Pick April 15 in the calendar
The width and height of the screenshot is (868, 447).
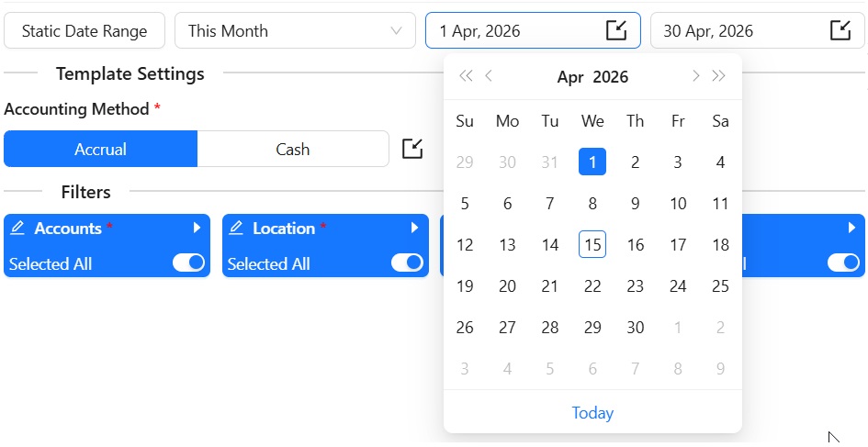[x=592, y=245]
